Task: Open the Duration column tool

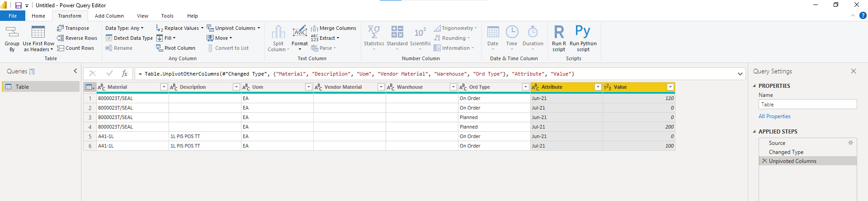Action: pos(533,38)
